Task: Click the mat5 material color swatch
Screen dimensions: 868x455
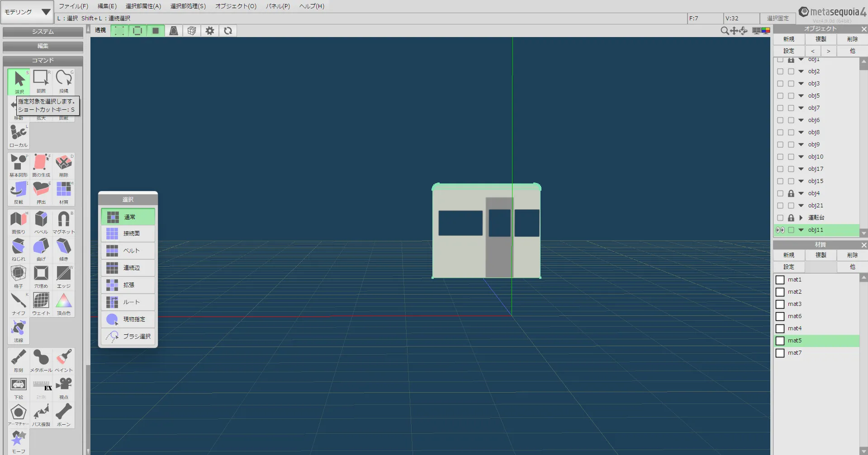Action: tap(780, 341)
